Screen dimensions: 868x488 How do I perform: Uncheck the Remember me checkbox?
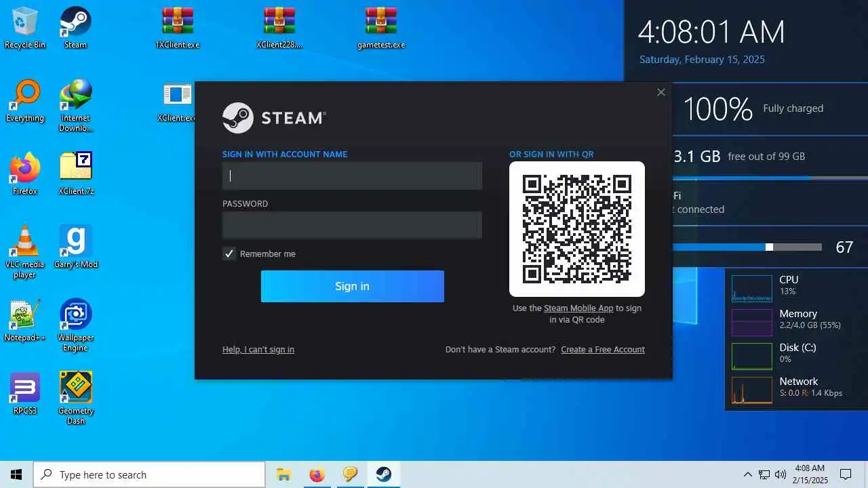pyautogui.click(x=229, y=253)
